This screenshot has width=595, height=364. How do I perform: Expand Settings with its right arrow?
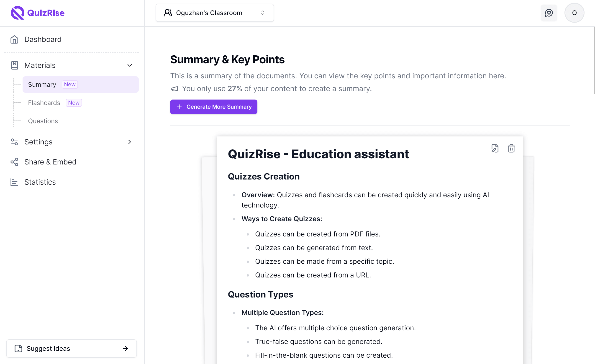click(130, 142)
